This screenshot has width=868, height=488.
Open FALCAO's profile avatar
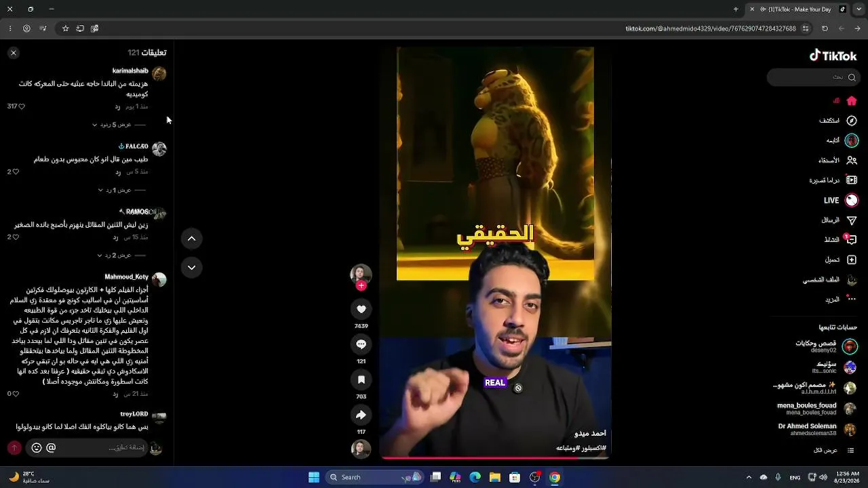159,149
